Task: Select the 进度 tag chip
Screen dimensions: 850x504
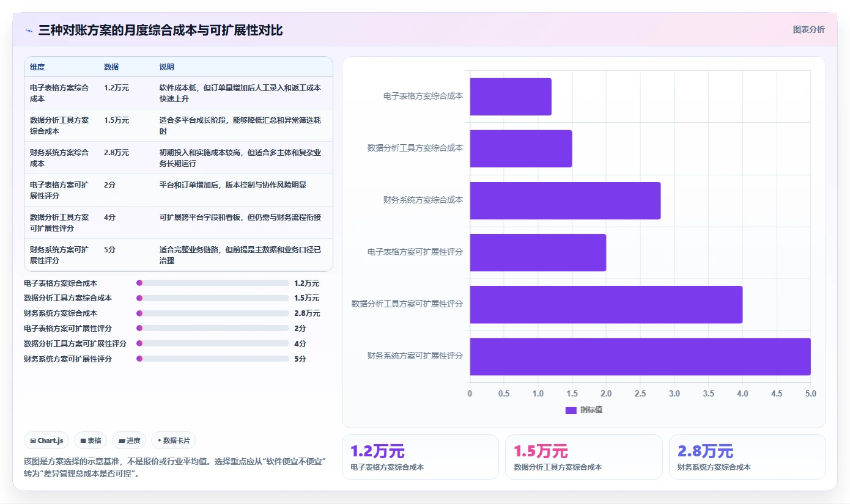Action: click(x=130, y=440)
